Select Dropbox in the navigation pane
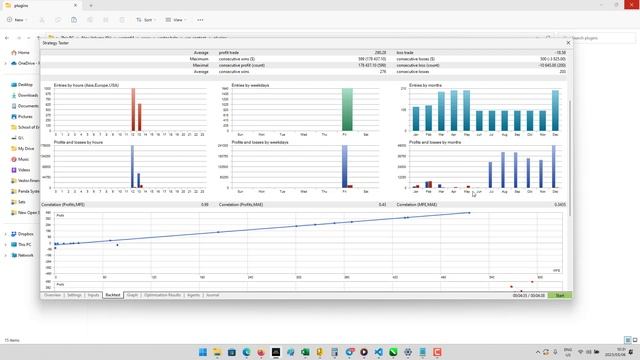The width and height of the screenshot is (640, 360). (x=22, y=234)
